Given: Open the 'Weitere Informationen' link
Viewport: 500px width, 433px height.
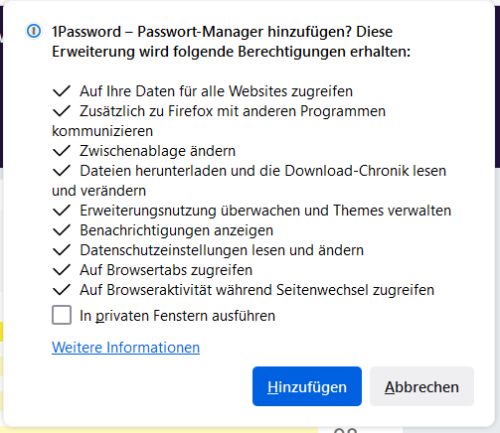Looking at the screenshot, I should (126, 347).
